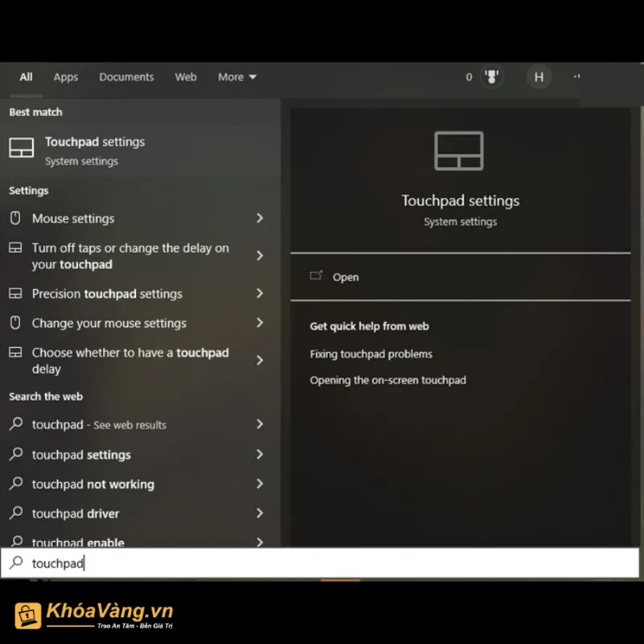Switch to the Apps tab

pos(66,77)
